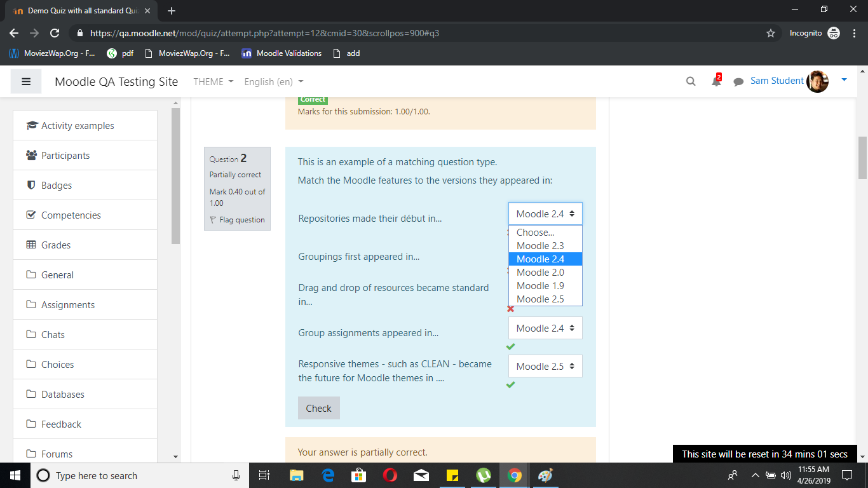868x488 pixels.
Task: Open Assignments section in sidebar
Action: point(85,305)
